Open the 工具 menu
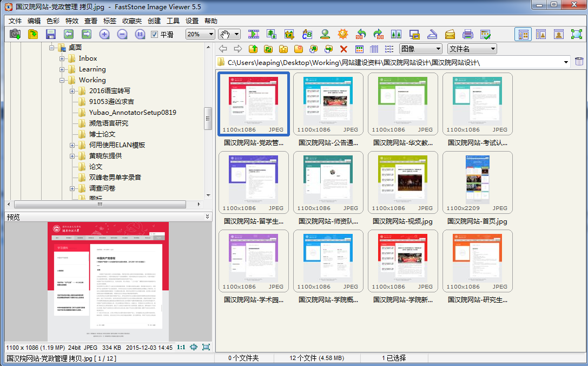This screenshot has width=588, height=366. 173,21
